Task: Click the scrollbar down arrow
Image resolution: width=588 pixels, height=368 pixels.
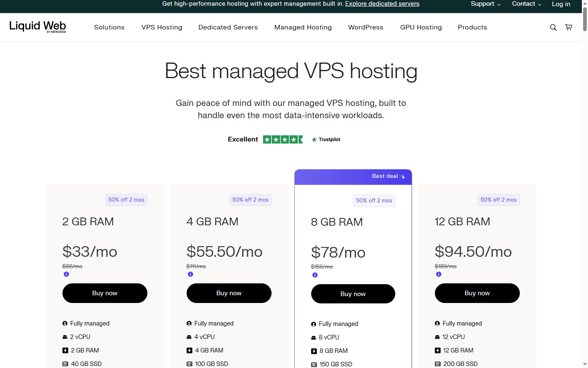Action: tap(585, 364)
